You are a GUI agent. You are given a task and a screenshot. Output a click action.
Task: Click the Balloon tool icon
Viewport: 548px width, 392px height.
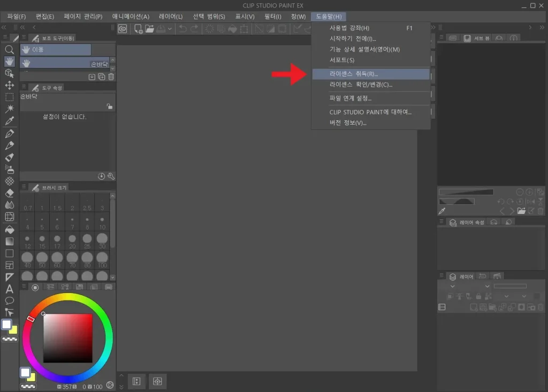pos(9,301)
